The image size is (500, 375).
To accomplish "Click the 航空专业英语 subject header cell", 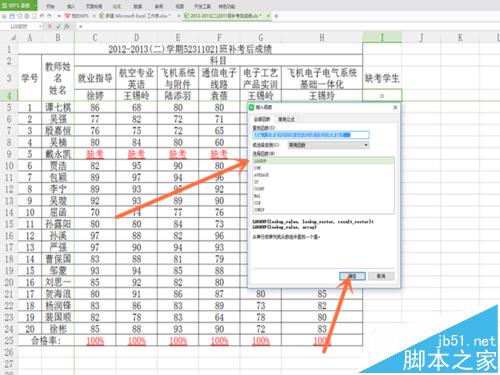I will (136, 78).
